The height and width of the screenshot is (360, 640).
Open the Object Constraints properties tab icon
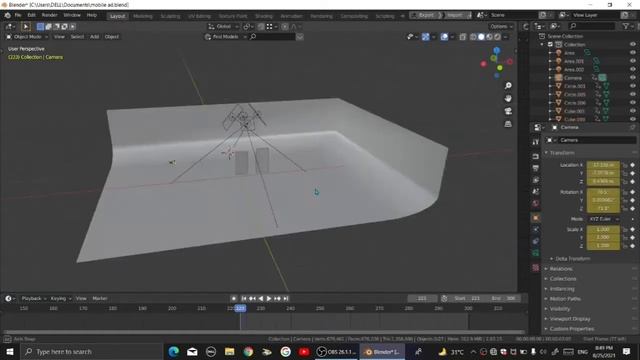click(536, 241)
